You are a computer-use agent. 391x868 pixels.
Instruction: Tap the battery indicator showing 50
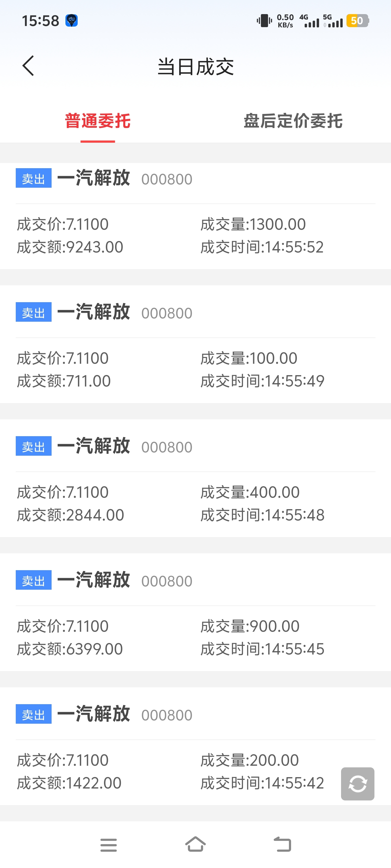[358, 21]
